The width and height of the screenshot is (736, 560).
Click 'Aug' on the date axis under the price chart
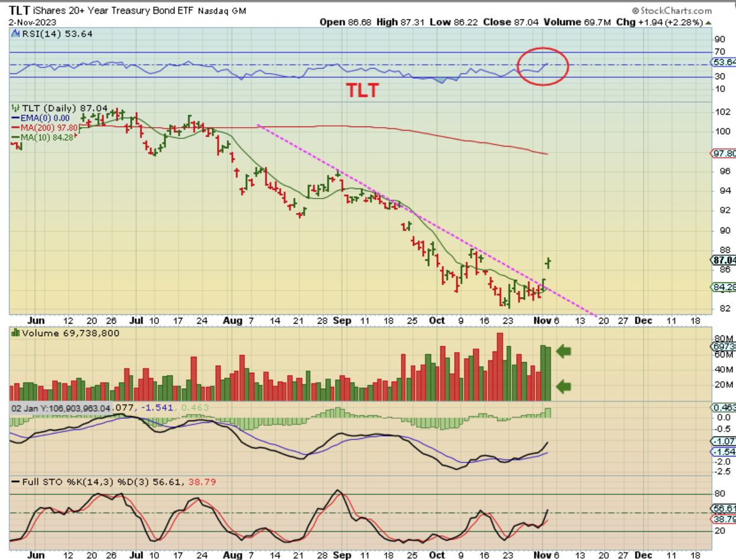pyautogui.click(x=234, y=320)
